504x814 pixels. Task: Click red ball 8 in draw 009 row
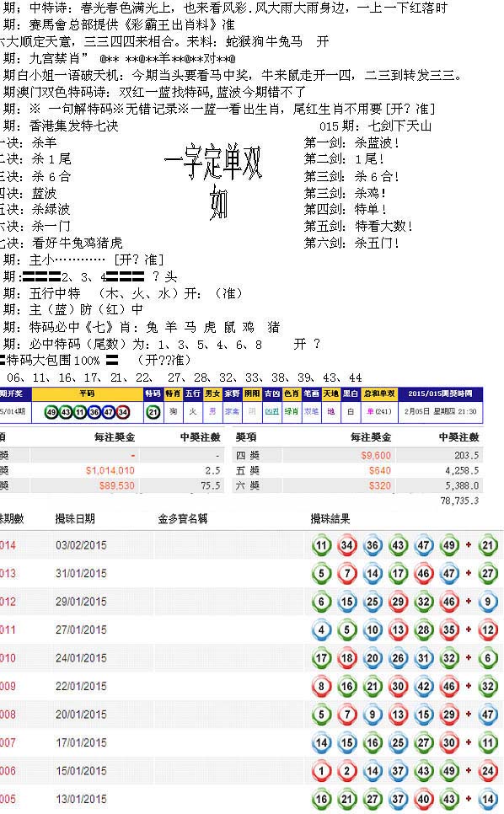point(321,686)
